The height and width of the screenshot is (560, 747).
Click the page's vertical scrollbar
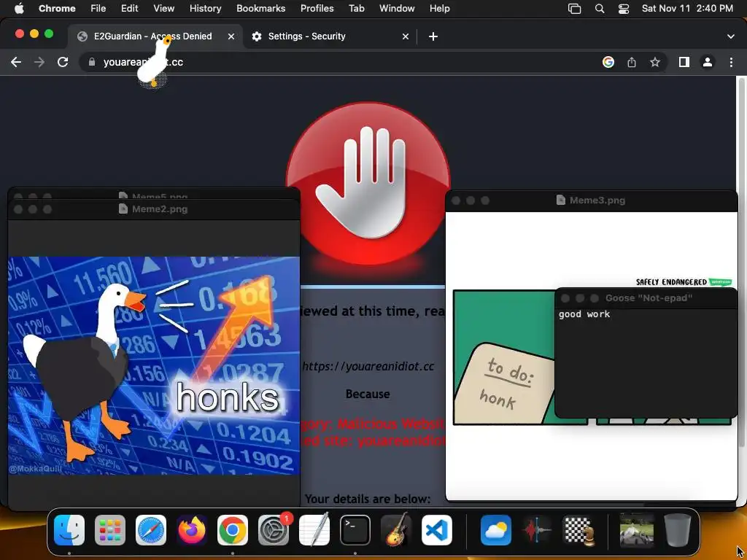tap(742, 262)
